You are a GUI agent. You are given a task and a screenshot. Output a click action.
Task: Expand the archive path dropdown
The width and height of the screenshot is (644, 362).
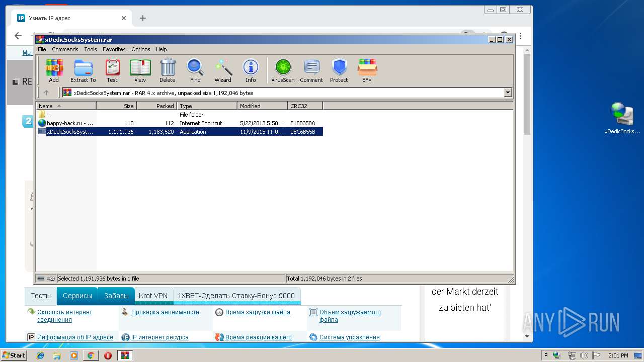(508, 93)
